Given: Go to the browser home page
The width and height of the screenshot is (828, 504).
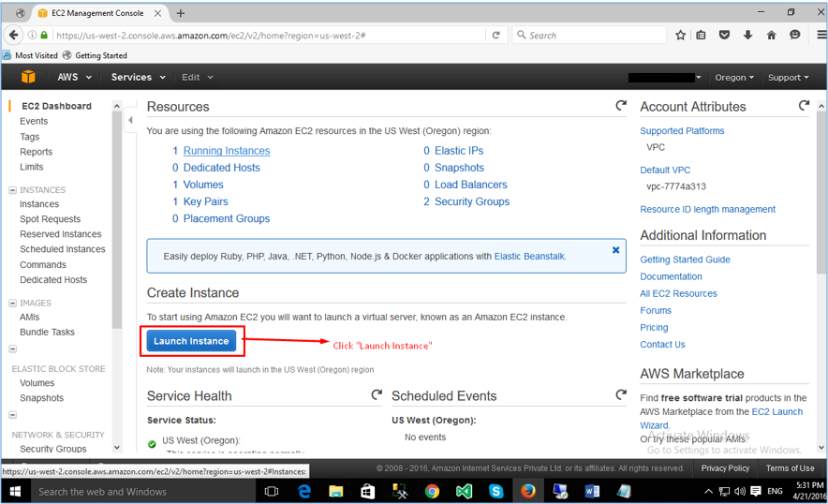Looking at the screenshot, I should tap(771, 35).
